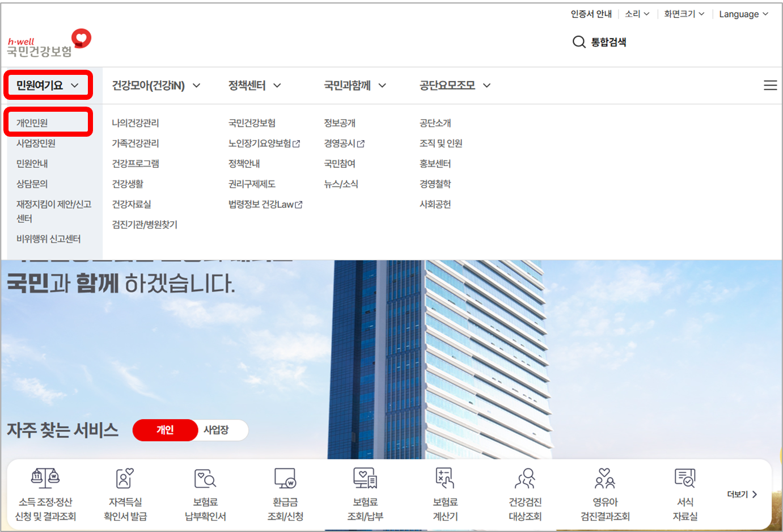Open 비위행위 신고센터 menu item

[x=48, y=239]
